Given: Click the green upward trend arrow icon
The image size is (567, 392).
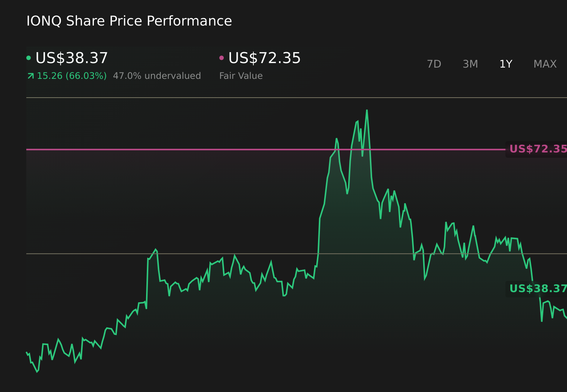Looking at the screenshot, I should [30, 75].
